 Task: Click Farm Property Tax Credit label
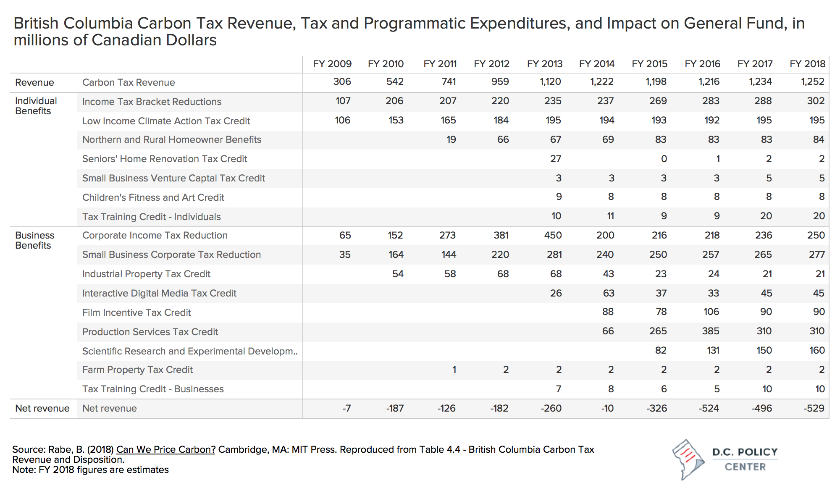coord(137,370)
